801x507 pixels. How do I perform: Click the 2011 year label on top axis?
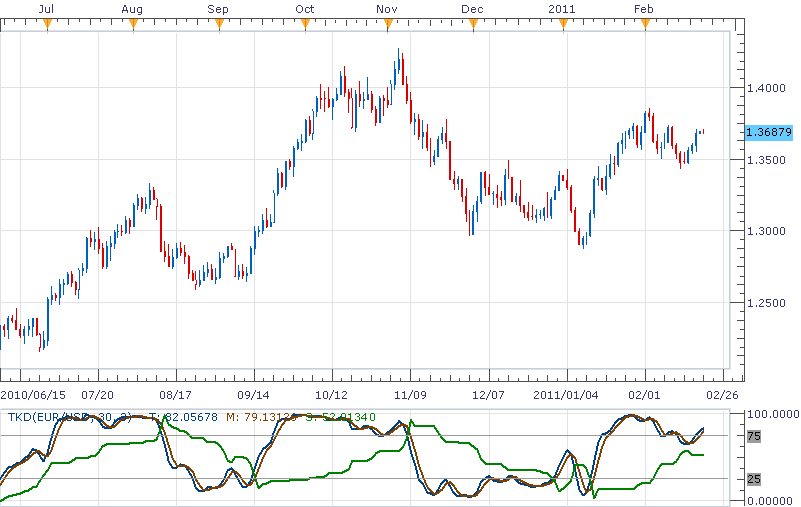561,9
